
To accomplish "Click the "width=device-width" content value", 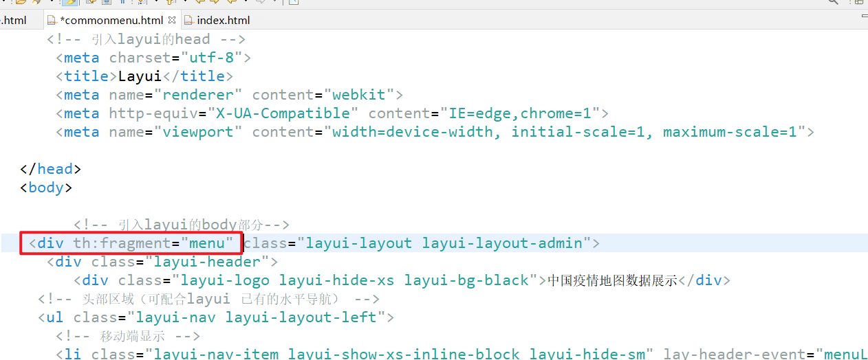I will pyautogui.click(x=413, y=132).
